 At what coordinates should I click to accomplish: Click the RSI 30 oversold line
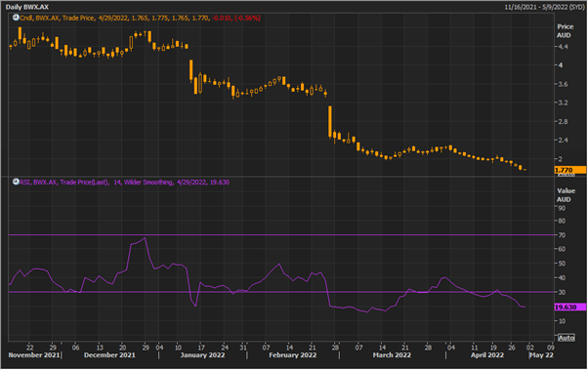pyautogui.click(x=281, y=292)
